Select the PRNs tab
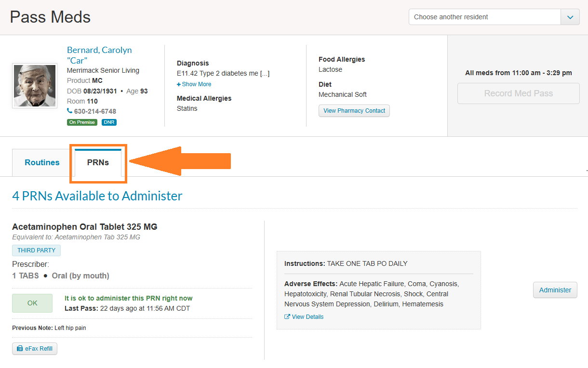 [98, 162]
